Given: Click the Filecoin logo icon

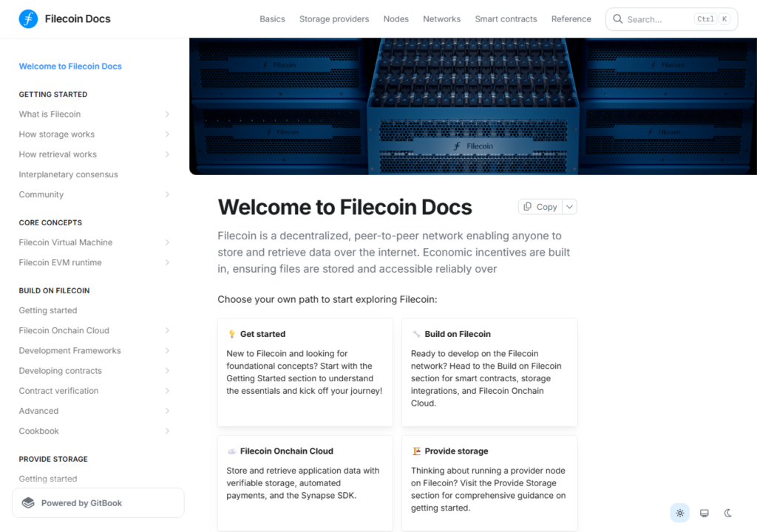Looking at the screenshot, I should [29, 18].
